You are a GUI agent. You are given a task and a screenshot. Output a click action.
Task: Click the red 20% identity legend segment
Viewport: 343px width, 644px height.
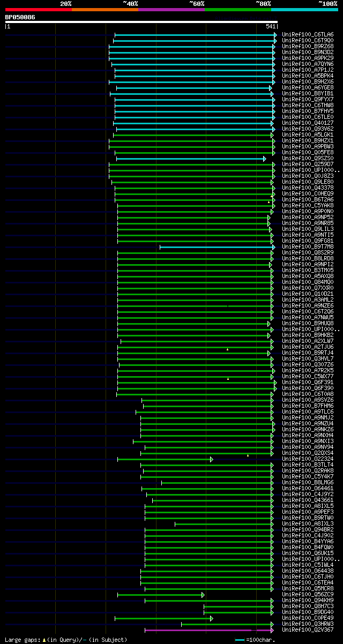tap(38, 10)
